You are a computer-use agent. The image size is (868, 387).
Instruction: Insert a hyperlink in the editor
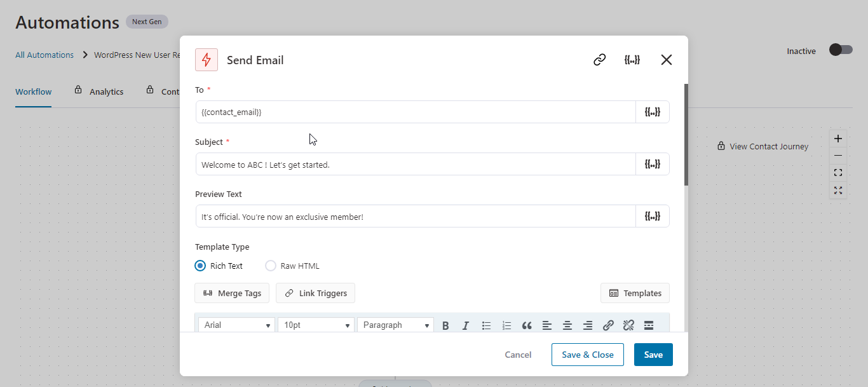pyautogui.click(x=608, y=325)
